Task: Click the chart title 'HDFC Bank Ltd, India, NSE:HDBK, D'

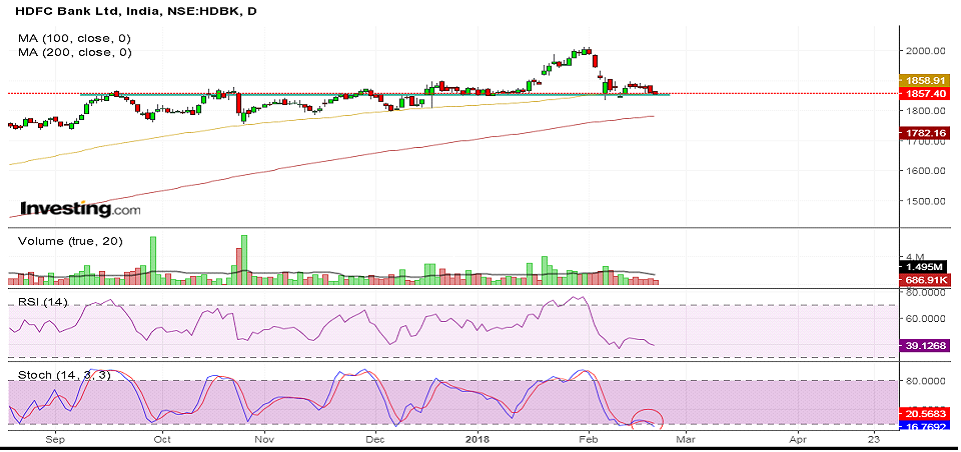Action: (135, 12)
